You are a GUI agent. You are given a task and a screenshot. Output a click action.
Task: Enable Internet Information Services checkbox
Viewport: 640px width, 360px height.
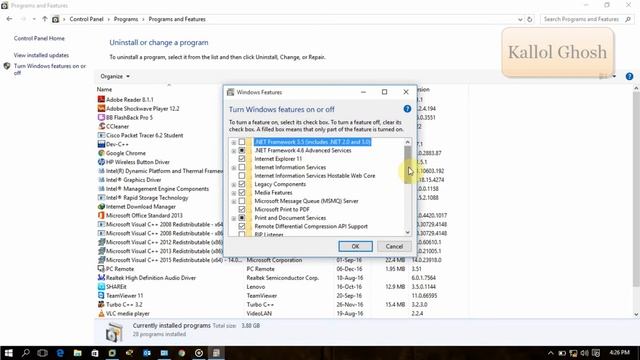pos(242,167)
